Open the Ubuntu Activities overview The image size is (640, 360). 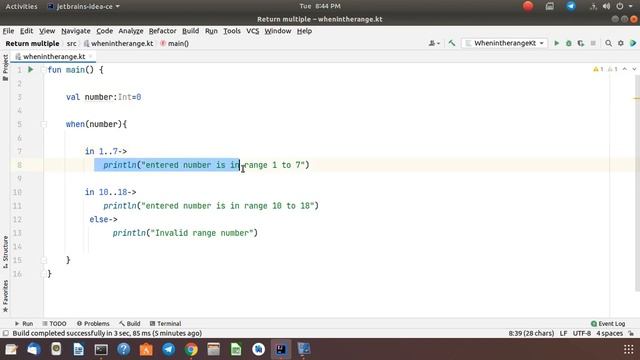[21, 6]
